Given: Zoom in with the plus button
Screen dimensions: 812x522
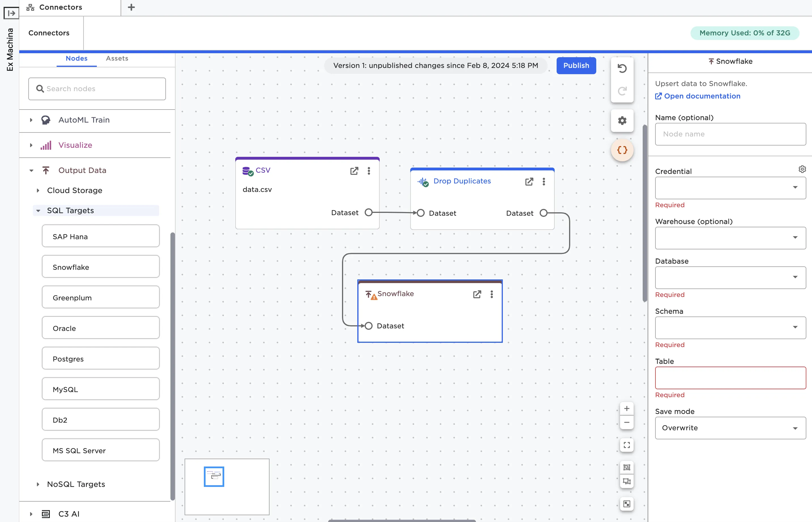Looking at the screenshot, I should [x=627, y=409].
